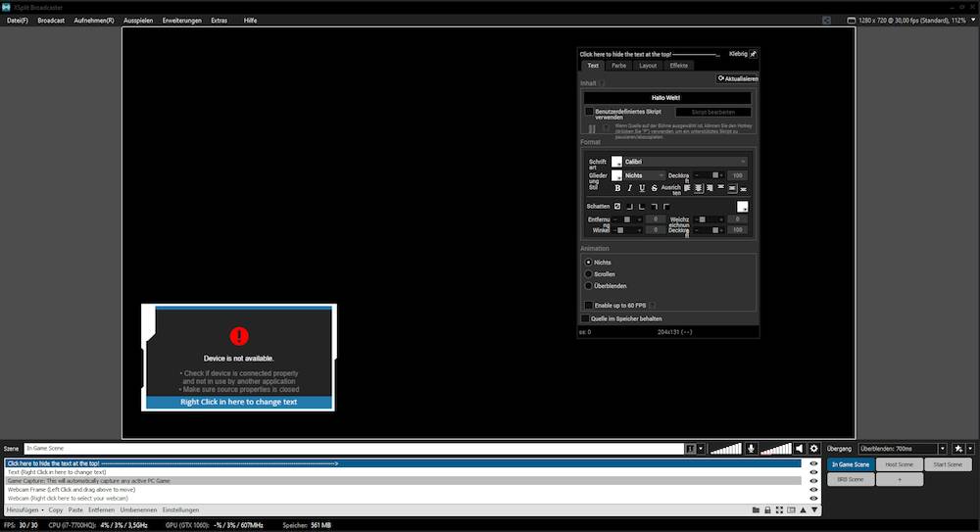Click the microphone icon in scene bar

752,448
